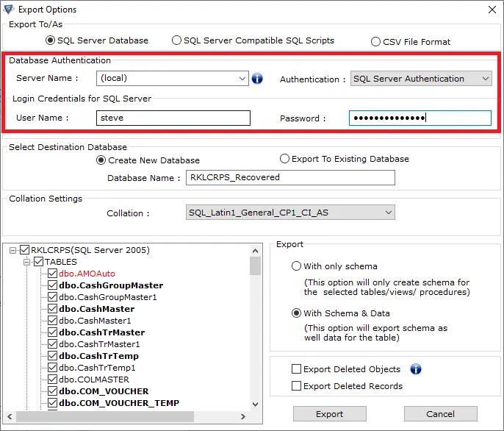The image size is (504, 431).
Task: Click the vertical scrollbar in table tree
Action: (x=256, y=331)
